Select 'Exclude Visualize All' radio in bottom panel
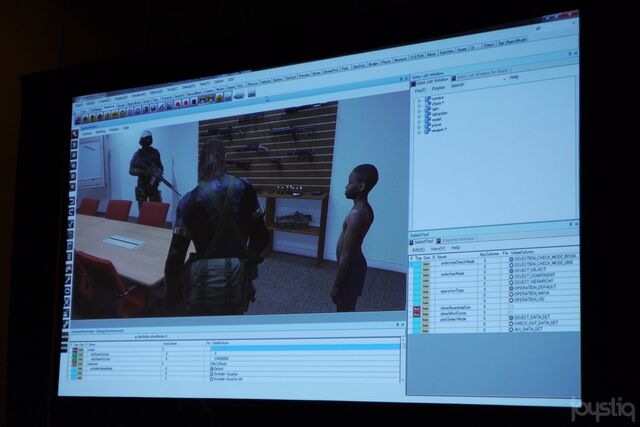640x427 pixels. (211, 379)
